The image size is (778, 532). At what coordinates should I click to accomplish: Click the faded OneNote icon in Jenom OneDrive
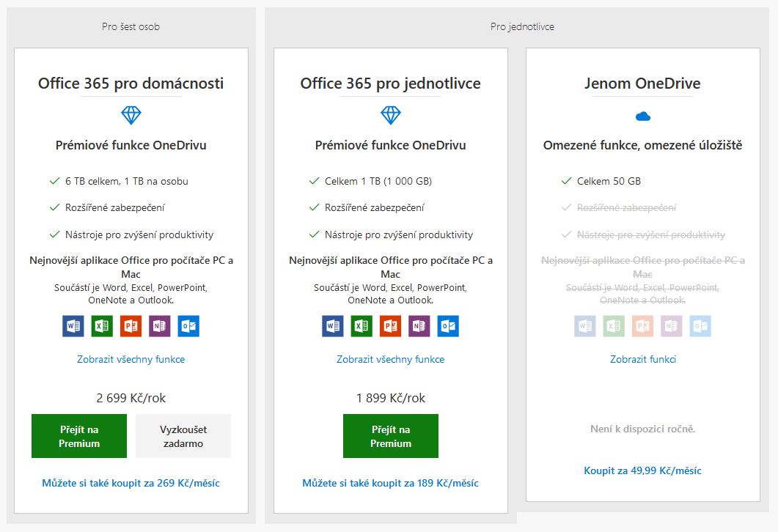coord(672,326)
